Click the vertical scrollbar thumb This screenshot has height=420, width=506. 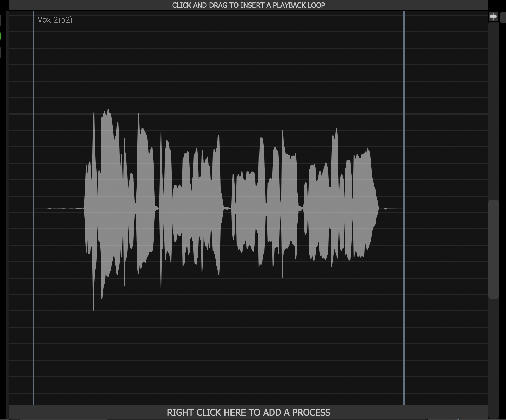493,249
